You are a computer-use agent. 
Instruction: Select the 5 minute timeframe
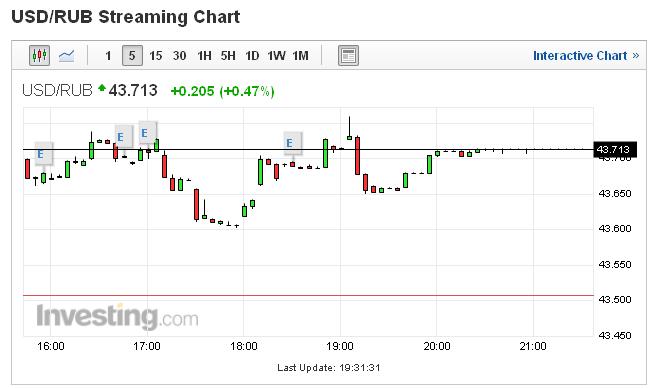click(x=132, y=55)
